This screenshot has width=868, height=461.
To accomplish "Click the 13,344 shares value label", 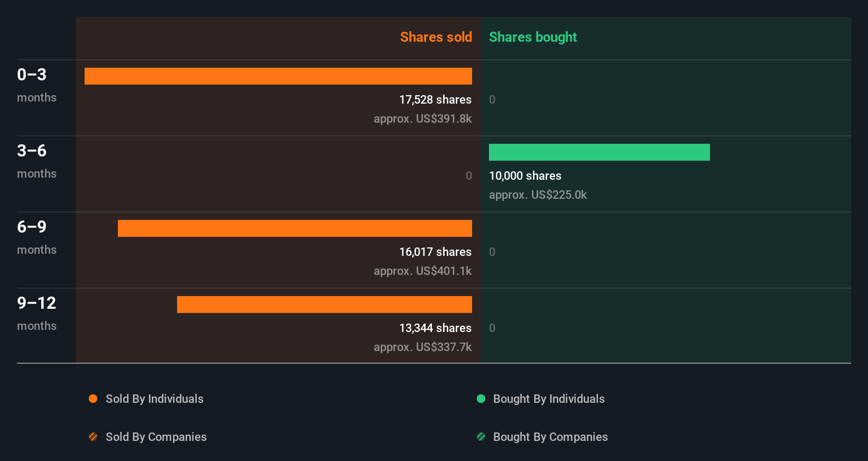I will (x=435, y=328).
